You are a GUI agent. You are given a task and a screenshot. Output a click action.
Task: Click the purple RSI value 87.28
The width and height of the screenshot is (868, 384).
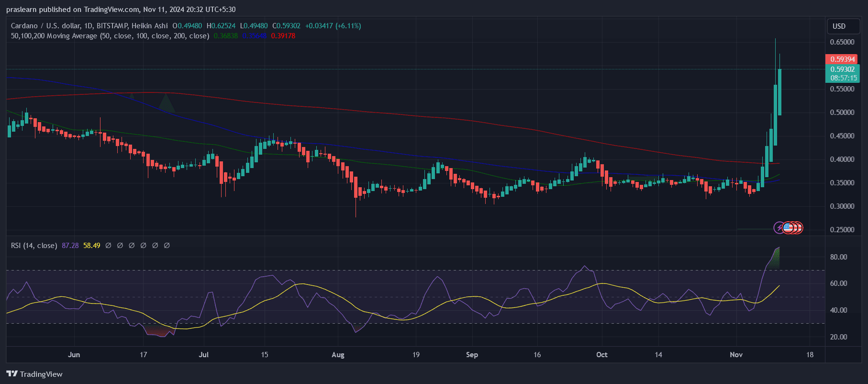click(70, 246)
